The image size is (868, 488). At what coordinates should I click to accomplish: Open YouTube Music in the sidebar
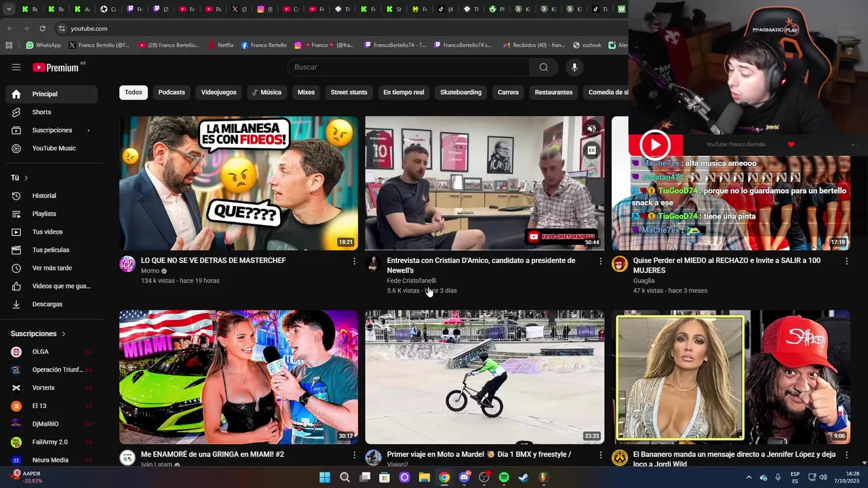coord(52,148)
